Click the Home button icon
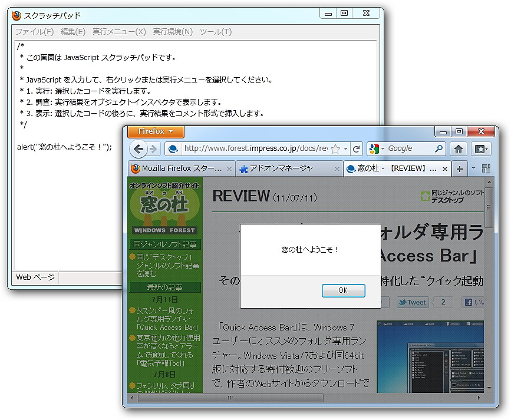 (x=458, y=148)
